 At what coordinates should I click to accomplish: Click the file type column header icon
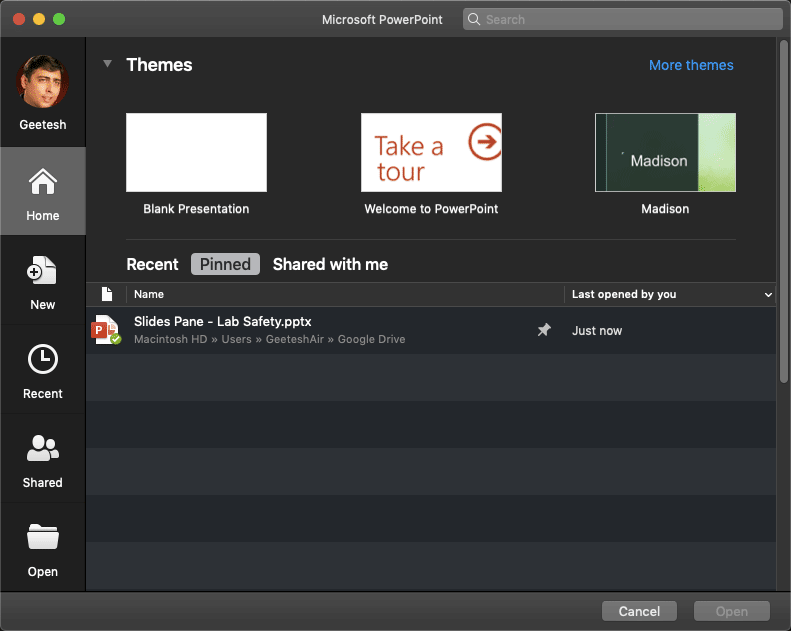(x=107, y=294)
